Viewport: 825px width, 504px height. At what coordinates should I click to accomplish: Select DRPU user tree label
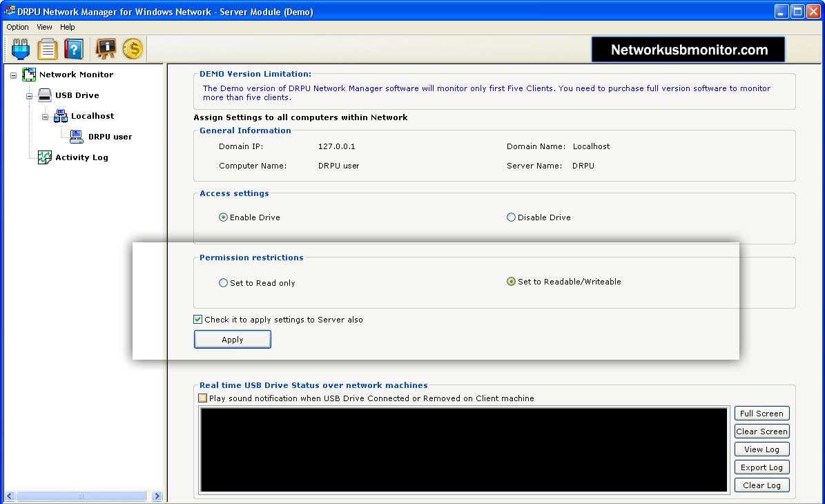point(110,137)
